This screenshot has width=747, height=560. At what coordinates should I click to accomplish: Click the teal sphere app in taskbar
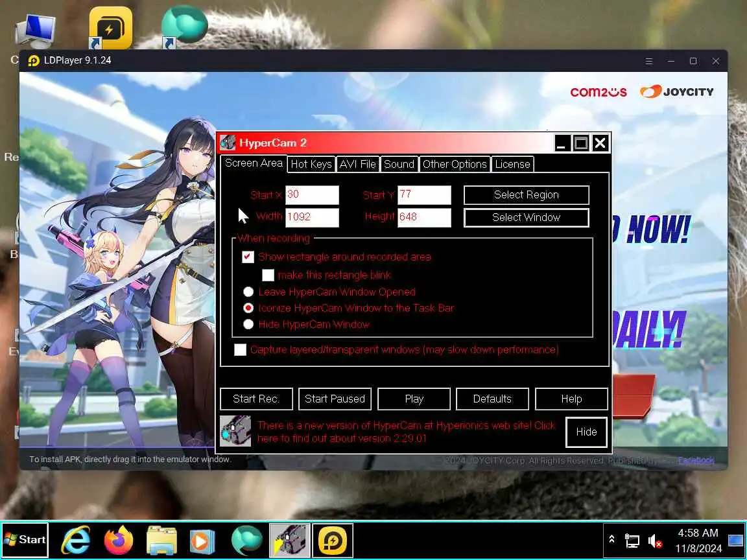(x=247, y=540)
